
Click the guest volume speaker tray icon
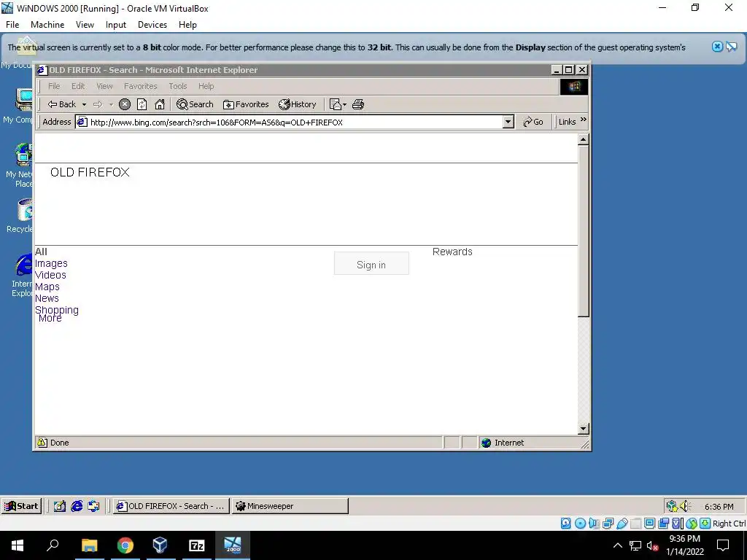(x=685, y=506)
